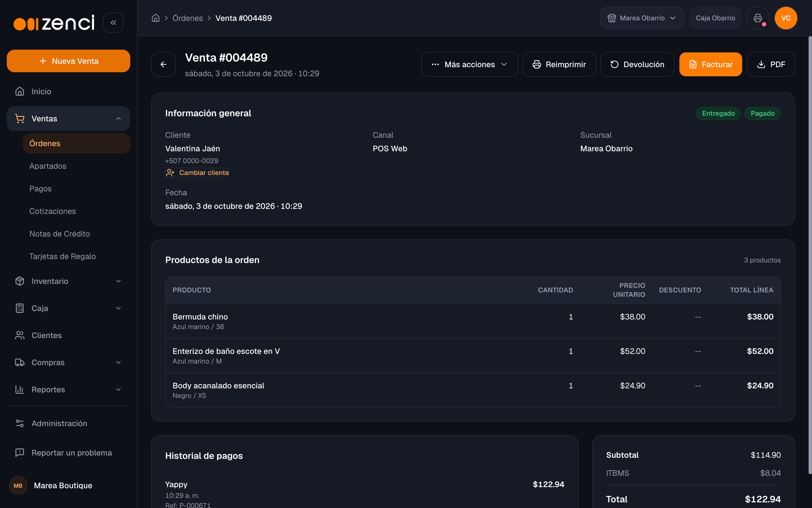Image resolution: width=812 pixels, height=508 pixels.
Task: Click the $24.90 line total
Action: [x=760, y=386]
